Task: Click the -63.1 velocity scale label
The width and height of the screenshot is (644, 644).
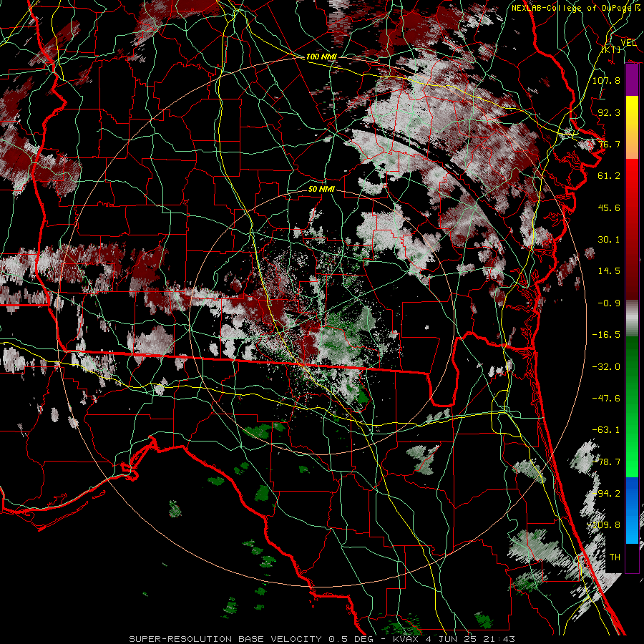Action: point(606,430)
